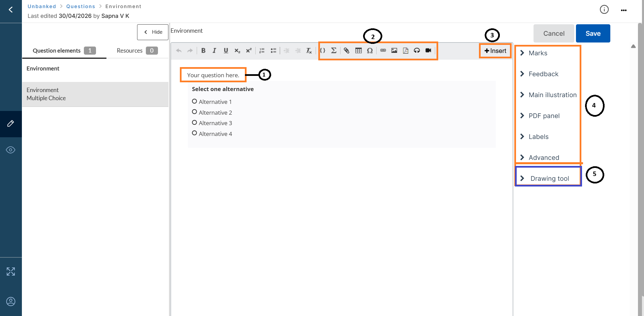
Task: Toggle bold formatting
Action: tap(203, 51)
